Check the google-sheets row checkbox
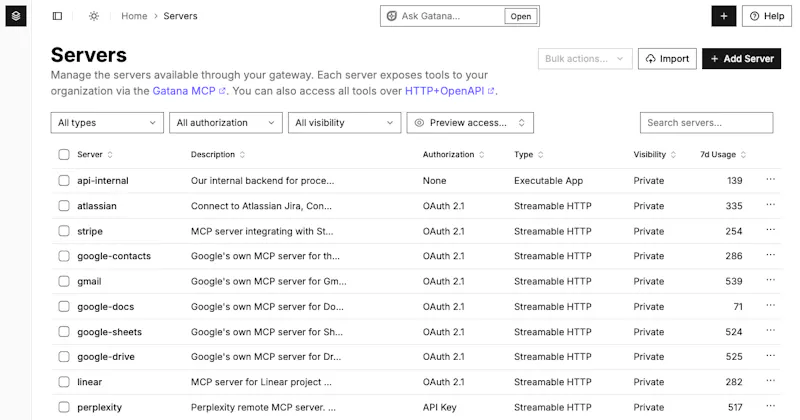This screenshot has width=800, height=420. point(64,332)
